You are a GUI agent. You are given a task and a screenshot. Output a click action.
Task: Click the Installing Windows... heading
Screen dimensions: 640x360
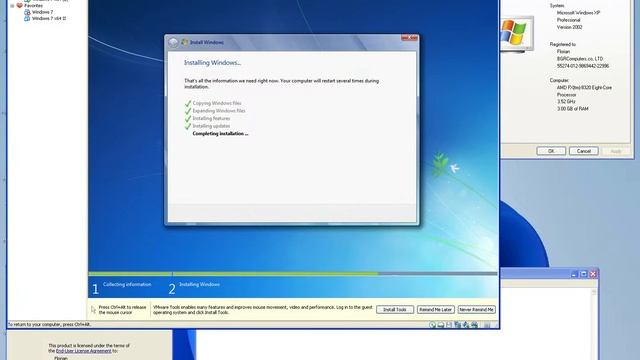click(212, 63)
